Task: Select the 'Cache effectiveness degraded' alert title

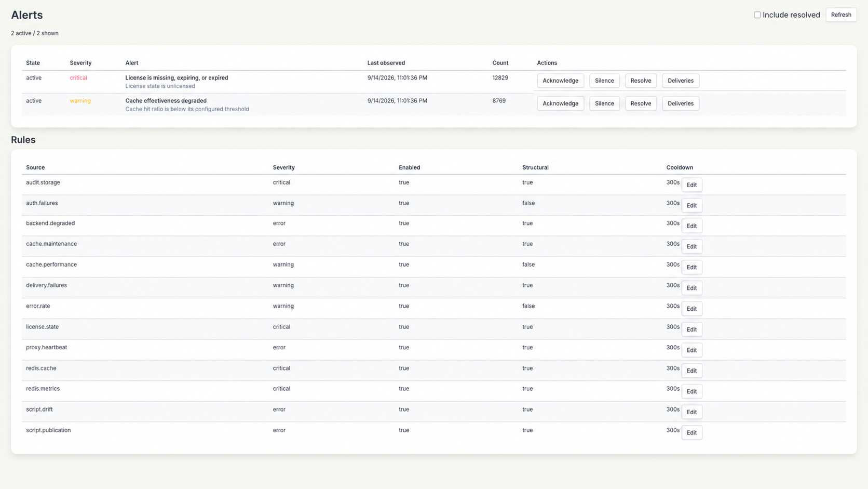Action: [166, 101]
